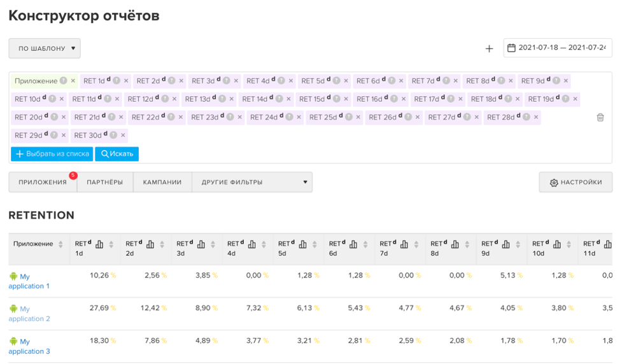Open the My application 2 link
The width and height of the screenshot is (622, 364).
click(29, 314)
